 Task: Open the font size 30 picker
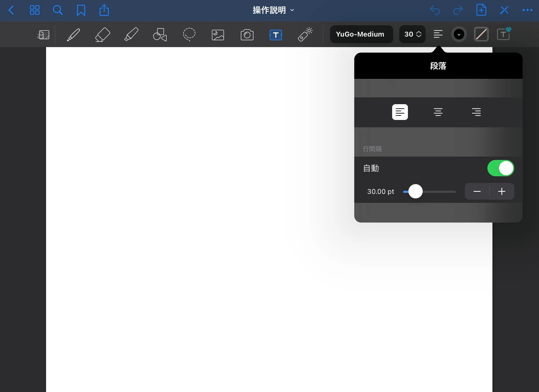pos(412,34)
